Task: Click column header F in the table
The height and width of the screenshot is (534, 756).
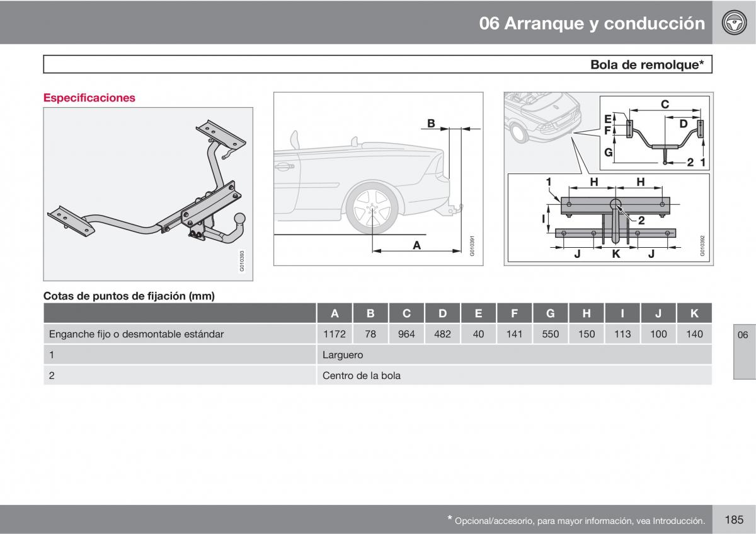Action: coord(514,313)
